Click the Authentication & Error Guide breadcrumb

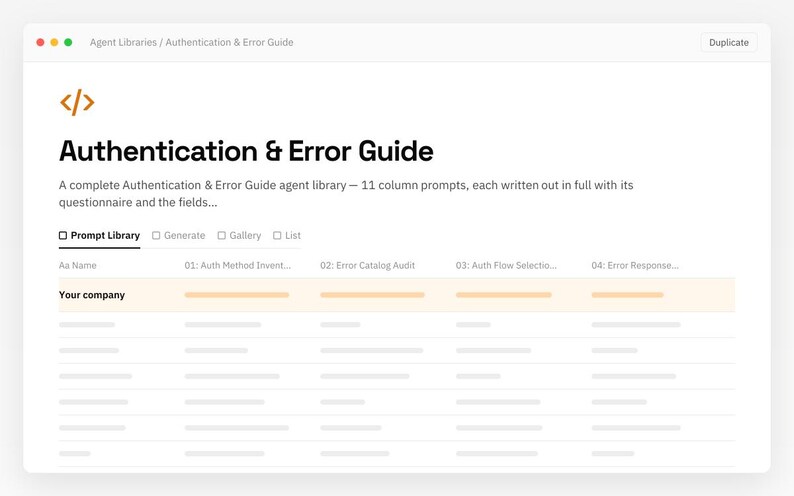[x=229, y=43]
